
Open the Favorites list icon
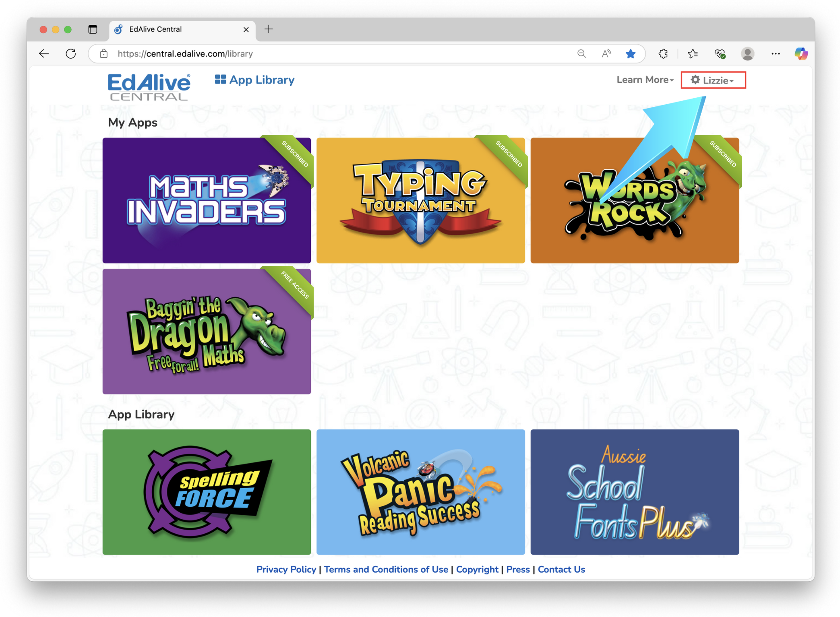693,53
